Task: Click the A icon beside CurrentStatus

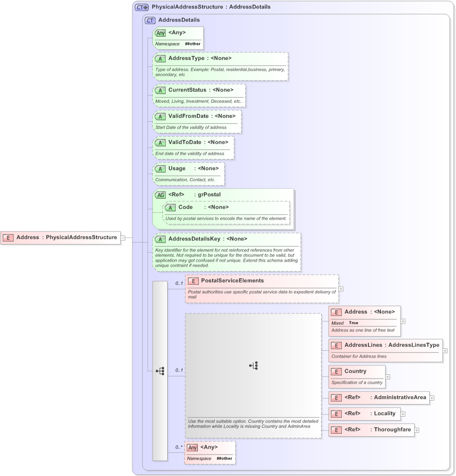Action: coord(160,90)
